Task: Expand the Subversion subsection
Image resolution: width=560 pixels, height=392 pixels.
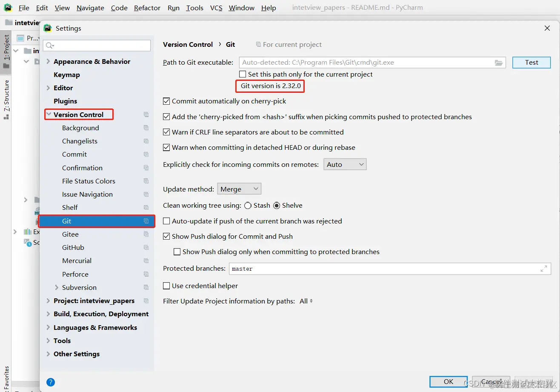Action: (x=57, y=288)
